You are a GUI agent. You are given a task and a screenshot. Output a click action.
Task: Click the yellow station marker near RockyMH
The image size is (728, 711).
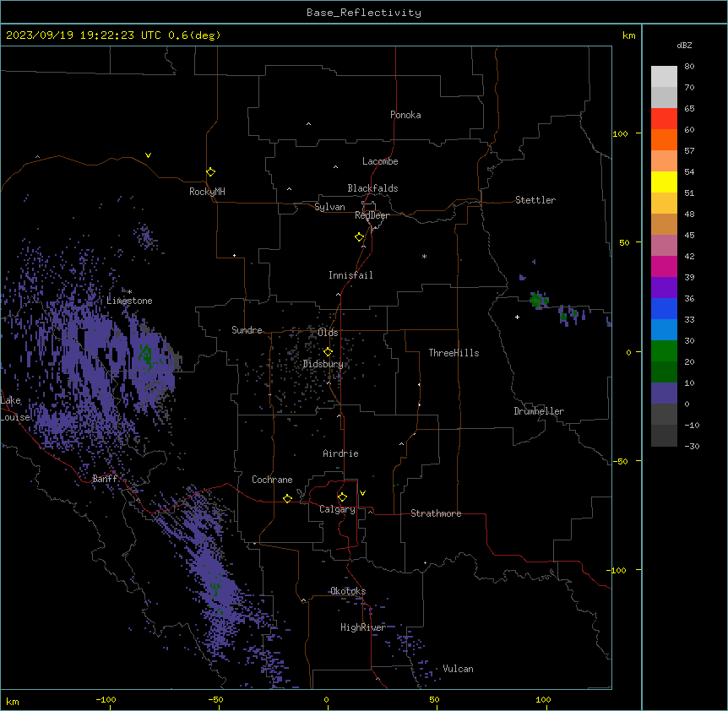point(211,172)
